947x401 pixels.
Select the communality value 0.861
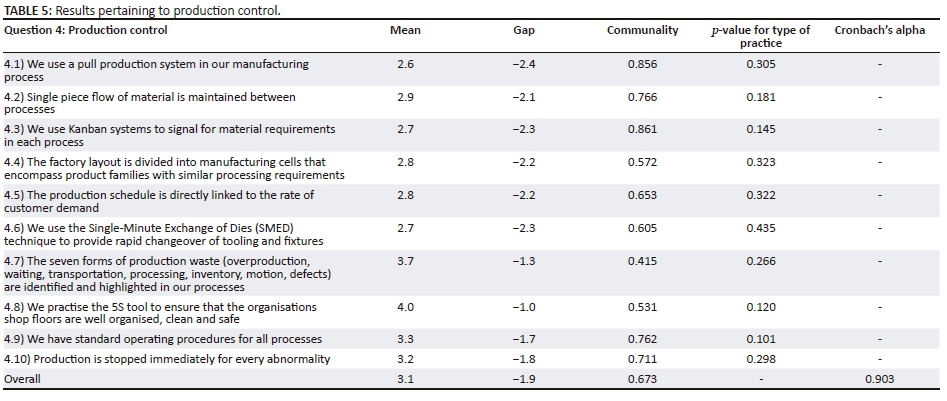pyautogui.click(x=643, y=129)
